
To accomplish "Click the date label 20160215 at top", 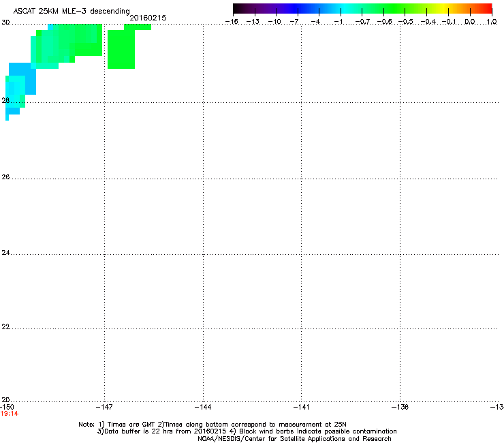I will click(x=148, y=18).
